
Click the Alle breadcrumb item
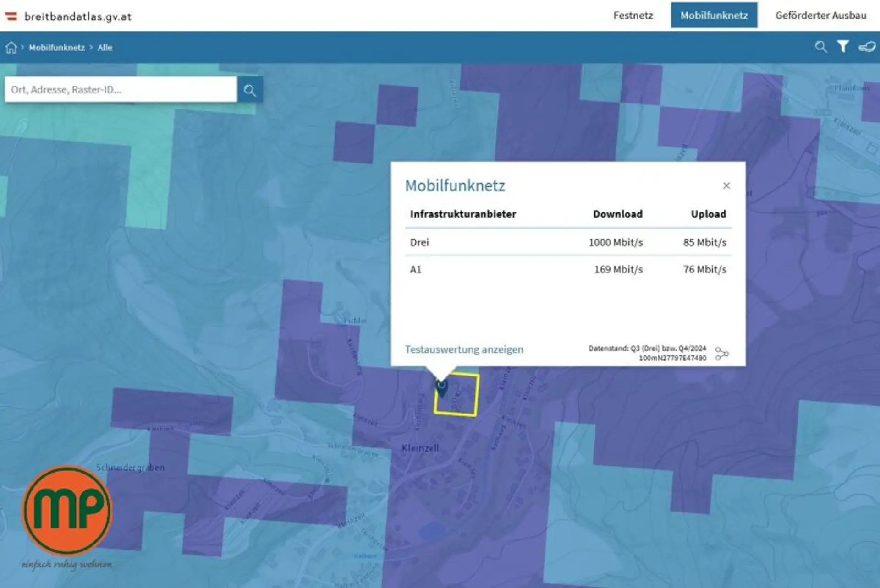tap(105, 48)
